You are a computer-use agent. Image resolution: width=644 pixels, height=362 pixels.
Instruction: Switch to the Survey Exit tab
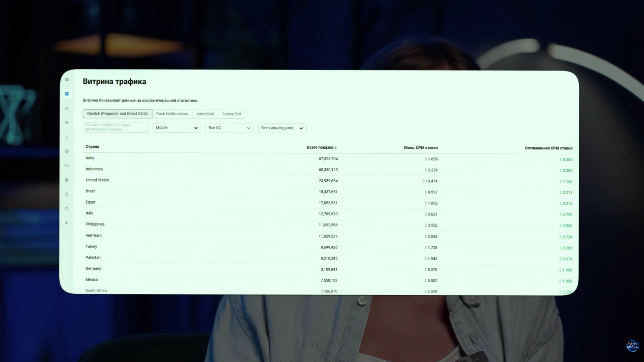231,114
